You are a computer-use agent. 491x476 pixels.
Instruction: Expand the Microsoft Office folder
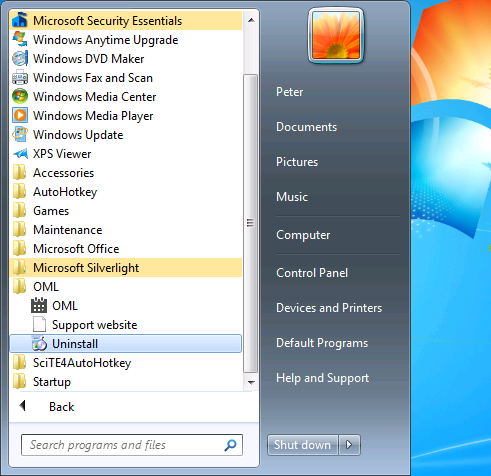click(126, 249)
